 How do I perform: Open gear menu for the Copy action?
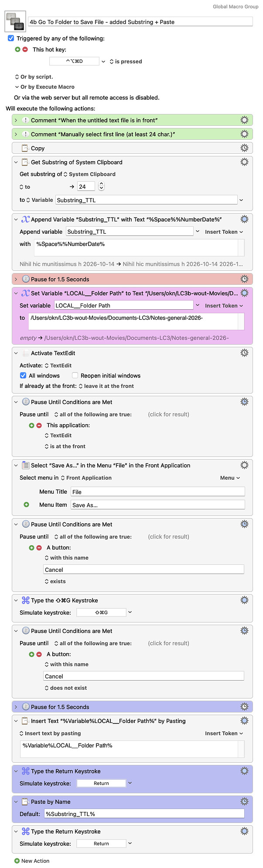coord(245,148)
